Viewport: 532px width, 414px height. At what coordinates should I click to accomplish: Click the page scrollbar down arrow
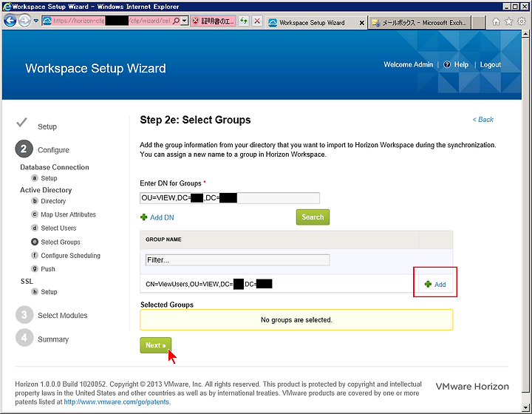coord(525,407)
